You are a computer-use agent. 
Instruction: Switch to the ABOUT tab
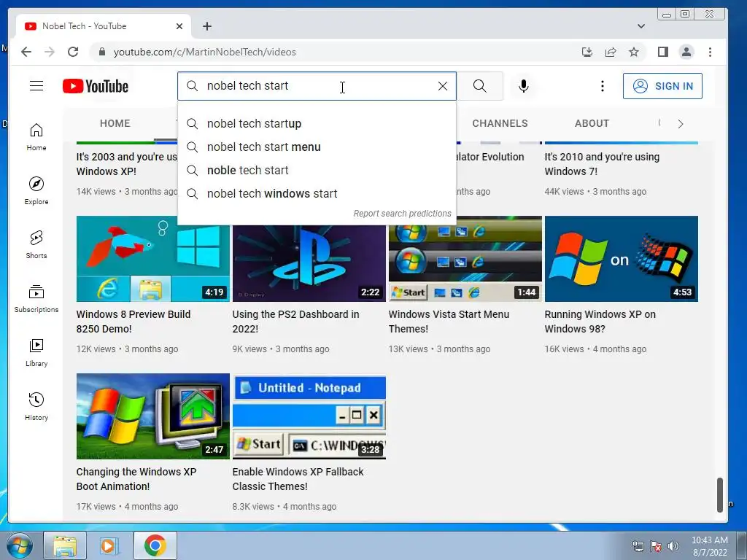(x=592, y=123)
